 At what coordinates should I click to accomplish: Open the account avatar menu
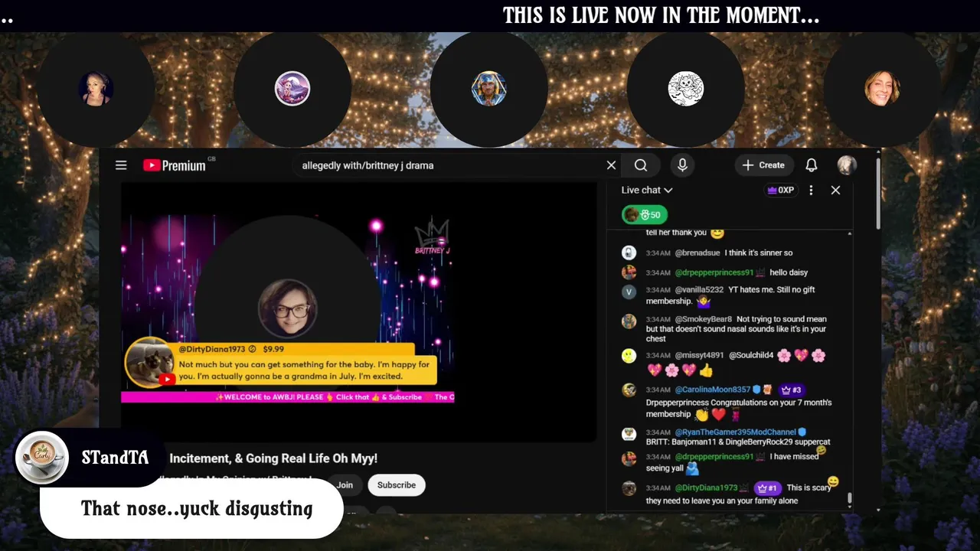point(846,165)
